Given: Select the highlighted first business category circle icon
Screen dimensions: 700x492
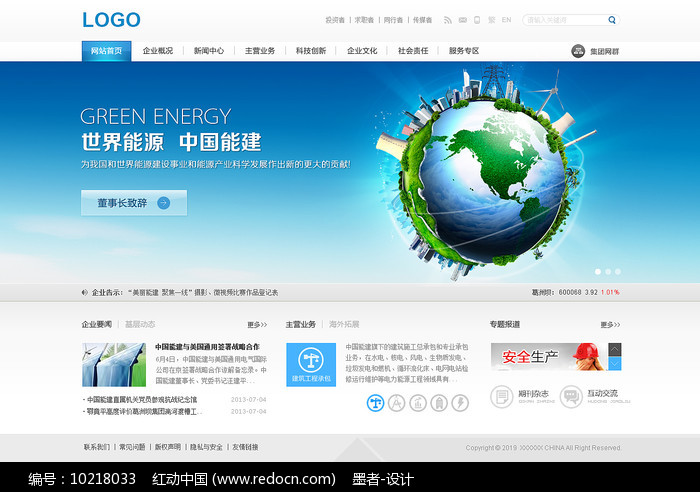Looking at the screenshot, I should tap(376, 402).
